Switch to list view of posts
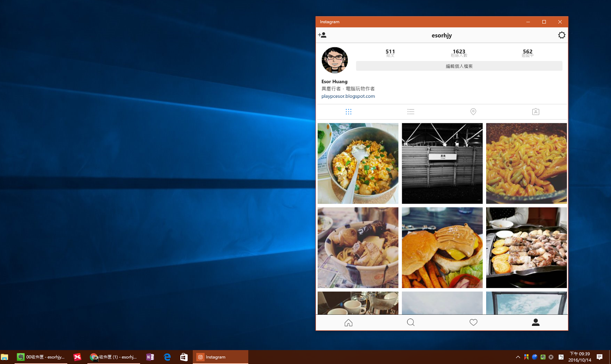 pyautogui.click(x=411, y=112)
